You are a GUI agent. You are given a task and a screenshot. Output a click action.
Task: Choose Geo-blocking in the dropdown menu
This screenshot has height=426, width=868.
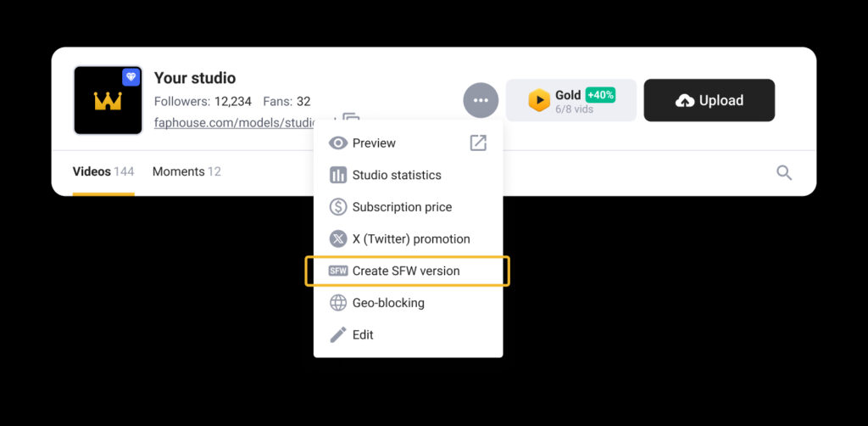[408, 303]
